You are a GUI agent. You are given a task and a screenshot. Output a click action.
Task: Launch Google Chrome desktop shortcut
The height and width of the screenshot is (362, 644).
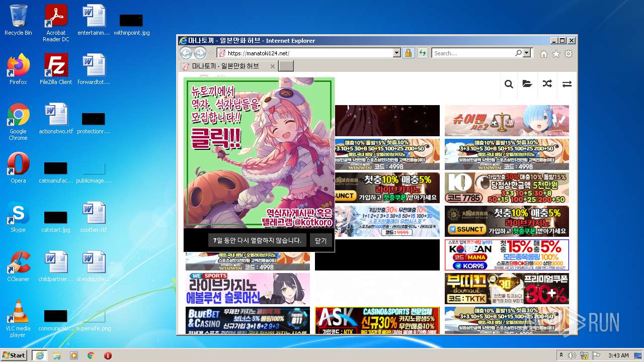[18, 122]
